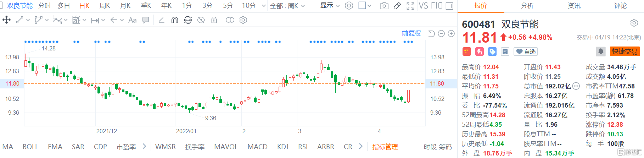Screen dimensions: 644x158
Task: Expand the trend line tool dropdown arrow
Action: point(28,20)
